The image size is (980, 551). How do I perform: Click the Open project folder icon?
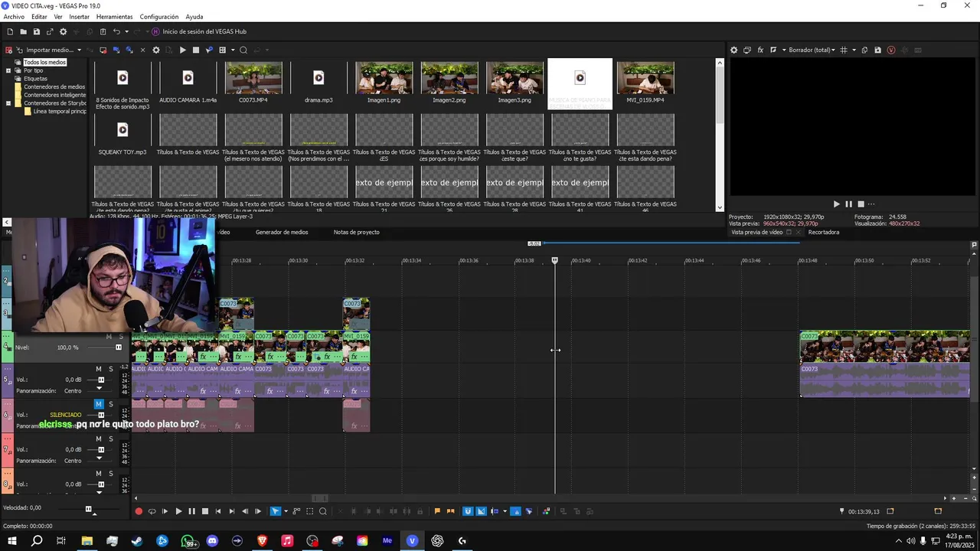click(x=23, y=31)
